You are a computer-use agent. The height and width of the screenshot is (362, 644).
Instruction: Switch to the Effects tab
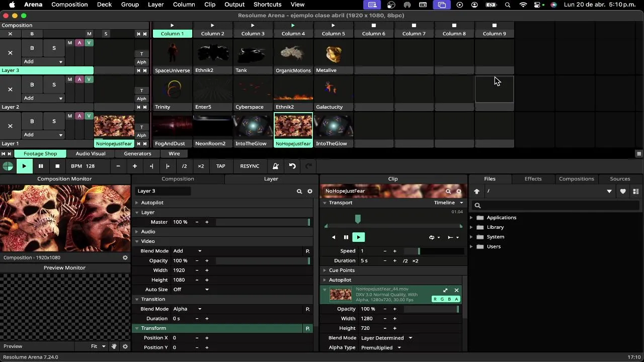click(533, 179)
